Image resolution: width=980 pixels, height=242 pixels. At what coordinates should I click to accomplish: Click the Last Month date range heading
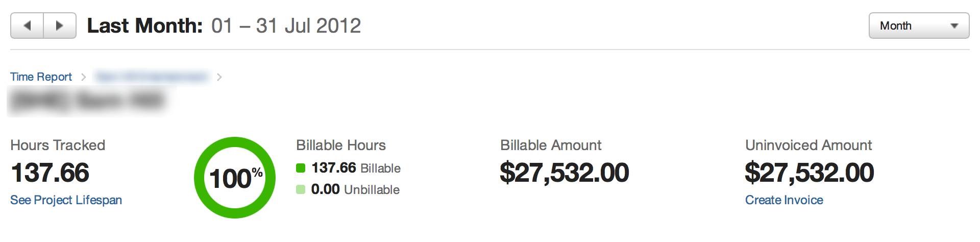pyautogui.click(x=224, y=26)
